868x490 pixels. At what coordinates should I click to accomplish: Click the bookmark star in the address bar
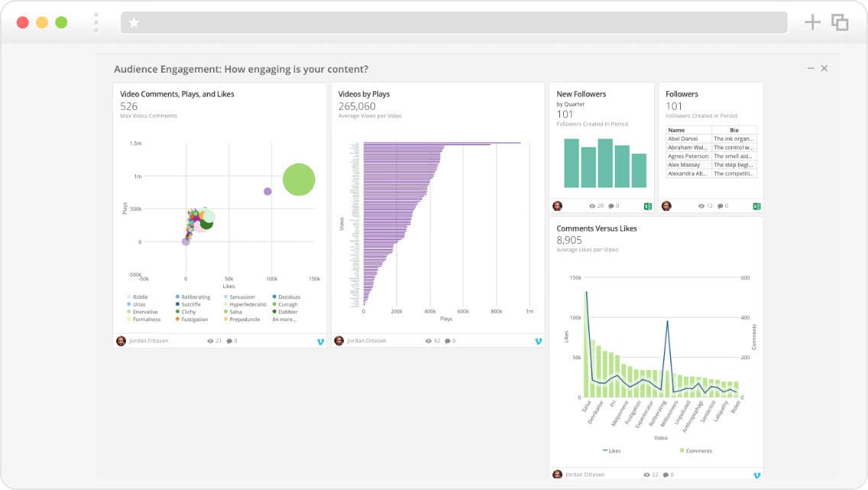(x=134, y=21)
